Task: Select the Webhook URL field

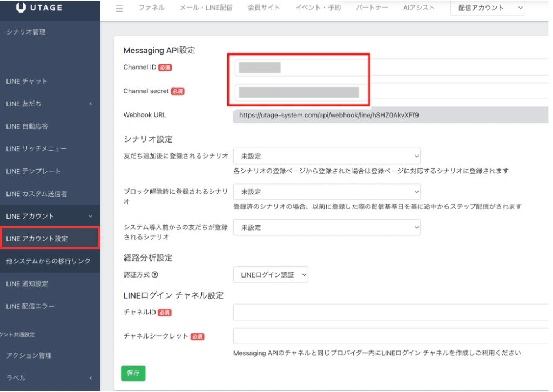Action: (378, 114)
